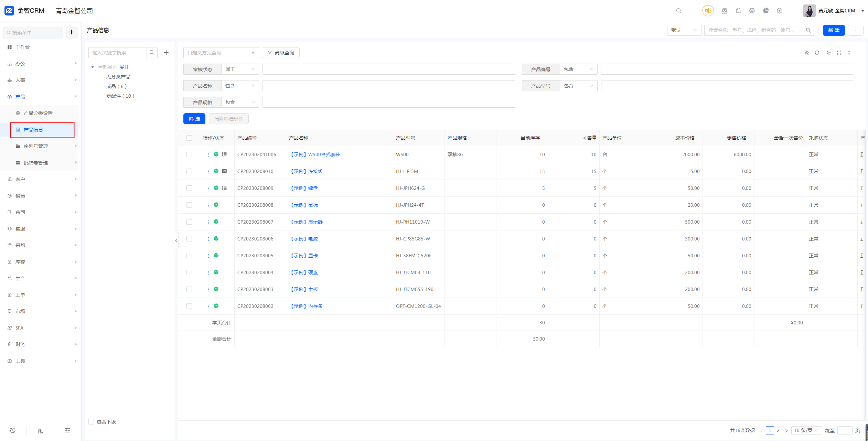Screen dimensions: 868x441
Task: Click 展开 link next to 全部类别
Action: click(124, 67)
